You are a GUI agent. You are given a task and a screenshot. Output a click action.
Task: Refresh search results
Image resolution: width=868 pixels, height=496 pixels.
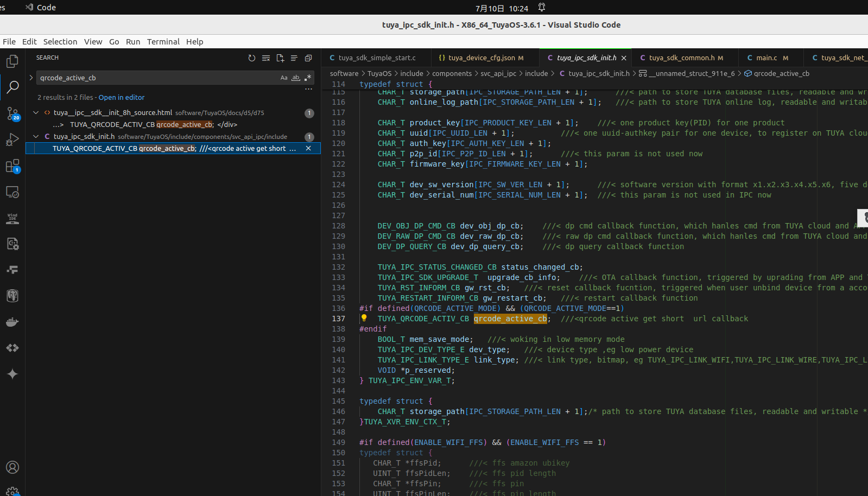252,58
